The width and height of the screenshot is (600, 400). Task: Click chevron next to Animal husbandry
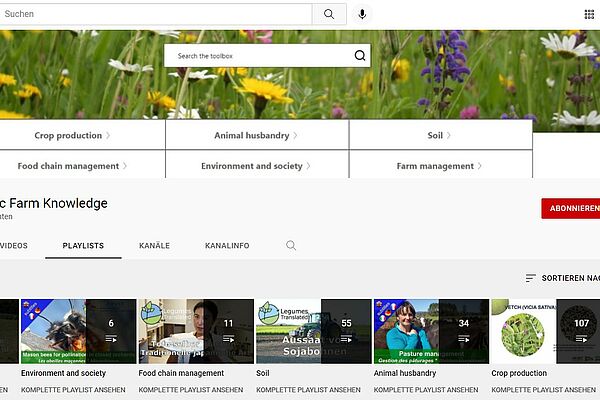[295, 136]
